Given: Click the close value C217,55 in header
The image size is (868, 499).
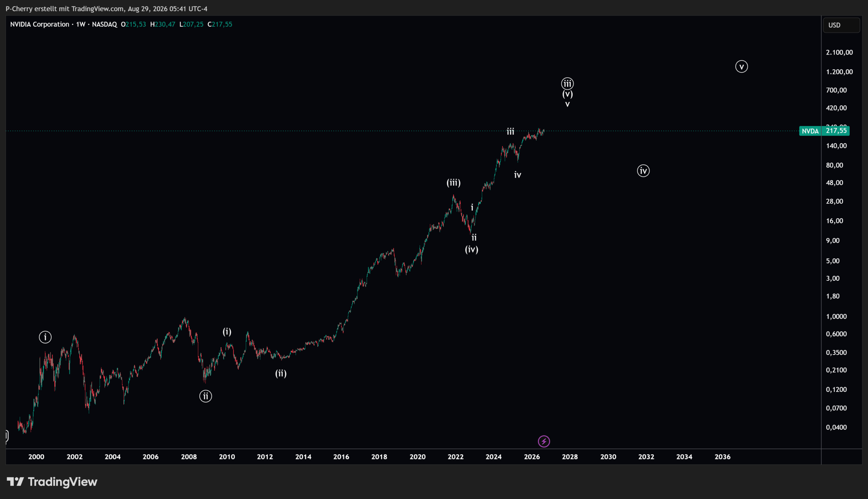Looking at the screenshot, I should (x=220, y=24).
